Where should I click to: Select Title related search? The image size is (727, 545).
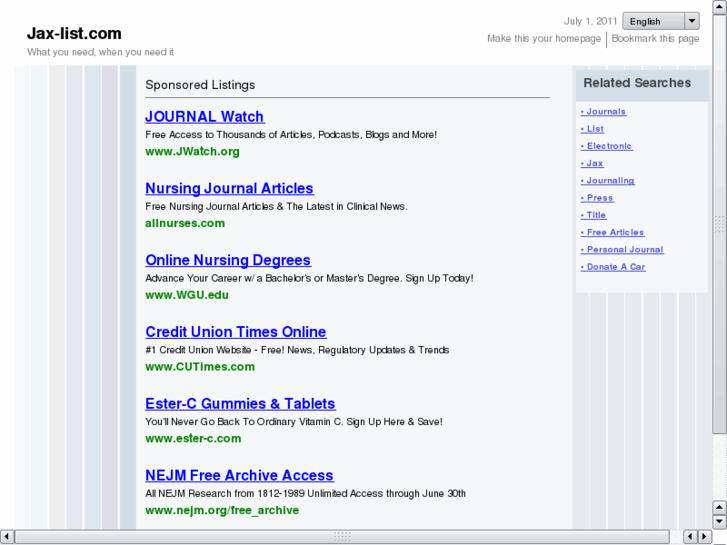point(593,215)
